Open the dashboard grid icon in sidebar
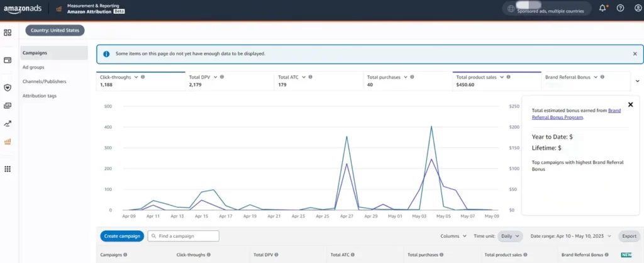This screenshot has height=263, width=644. point(8,33)
